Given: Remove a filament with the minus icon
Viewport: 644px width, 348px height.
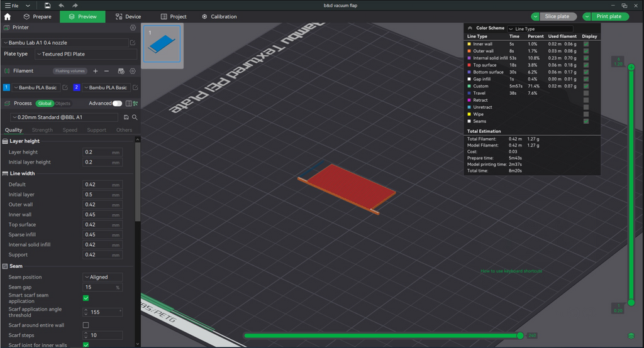Looking at the screenshot, I should (106, 71).
